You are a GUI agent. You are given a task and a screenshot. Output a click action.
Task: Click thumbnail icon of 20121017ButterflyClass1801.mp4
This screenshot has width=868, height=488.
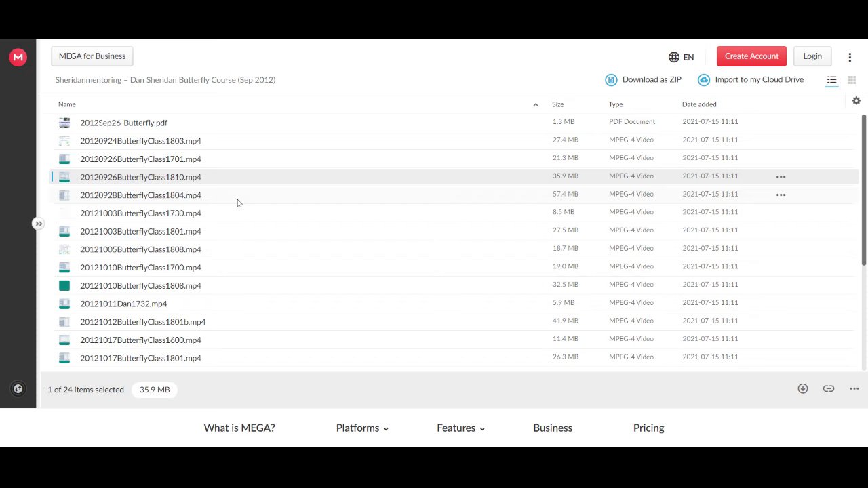(64, 358)
